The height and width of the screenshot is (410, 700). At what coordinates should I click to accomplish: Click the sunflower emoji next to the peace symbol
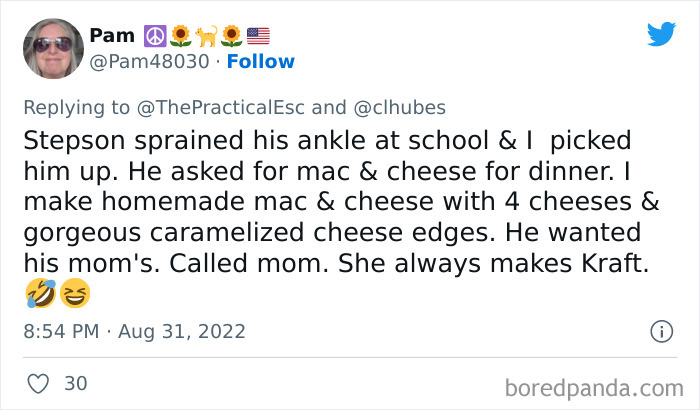[181, 36]
